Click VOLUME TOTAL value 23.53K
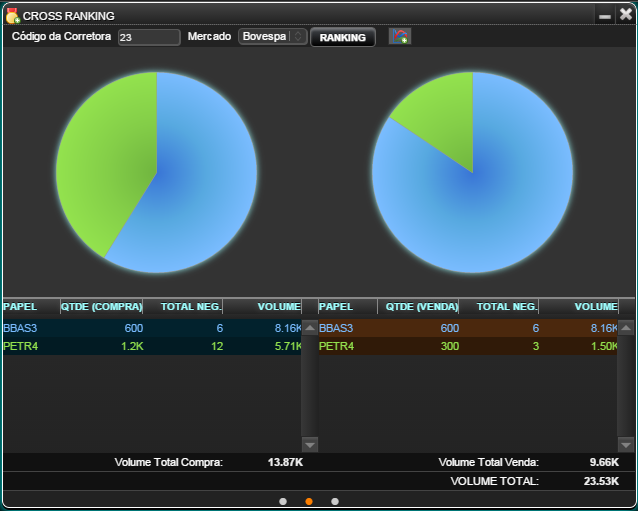Image resolution: width=638 pixels, height=511 pixels. point(601,481)
